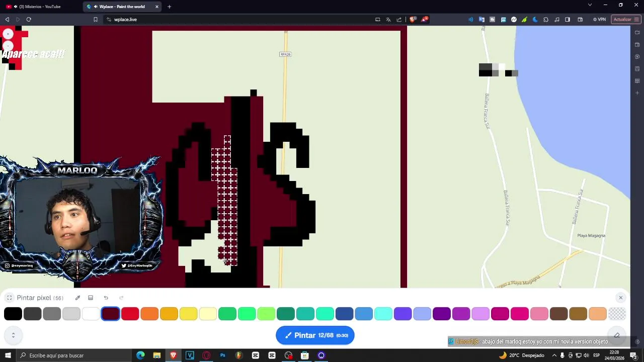Open the Google Translate extension
The width and height of the screenshot is (644, 362).
(481, 20)
